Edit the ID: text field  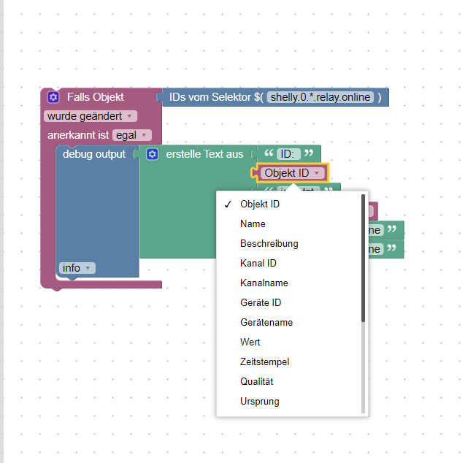point(288,154)
